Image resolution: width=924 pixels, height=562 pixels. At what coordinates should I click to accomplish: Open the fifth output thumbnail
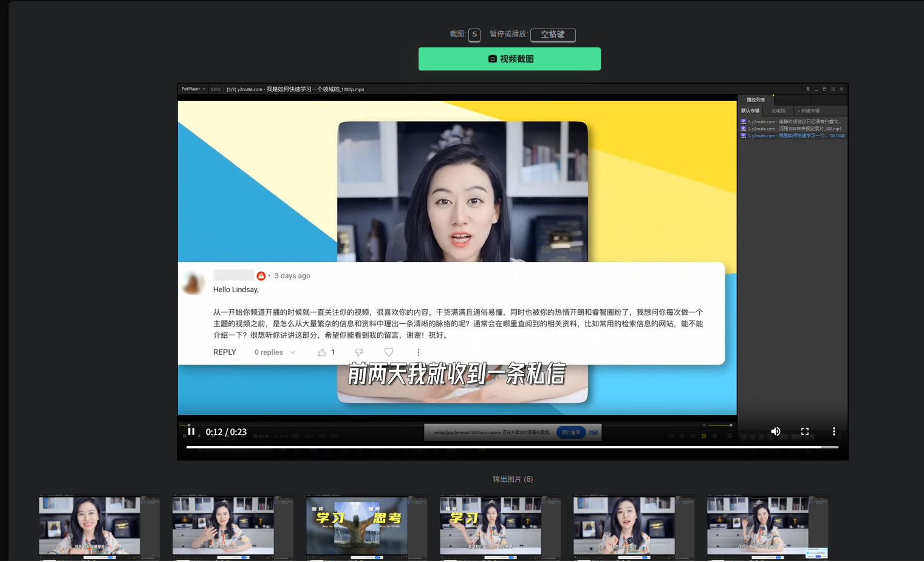point(634,527)
